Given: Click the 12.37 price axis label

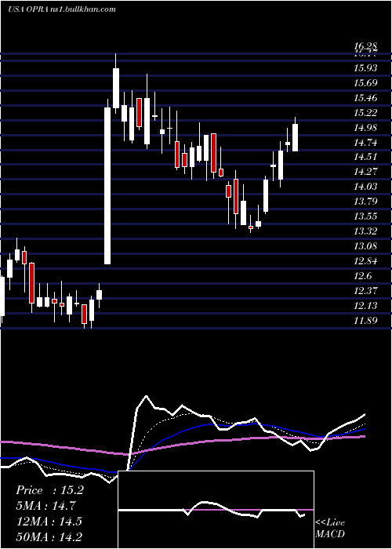Looking at the screenshot, I should (366, 290).
